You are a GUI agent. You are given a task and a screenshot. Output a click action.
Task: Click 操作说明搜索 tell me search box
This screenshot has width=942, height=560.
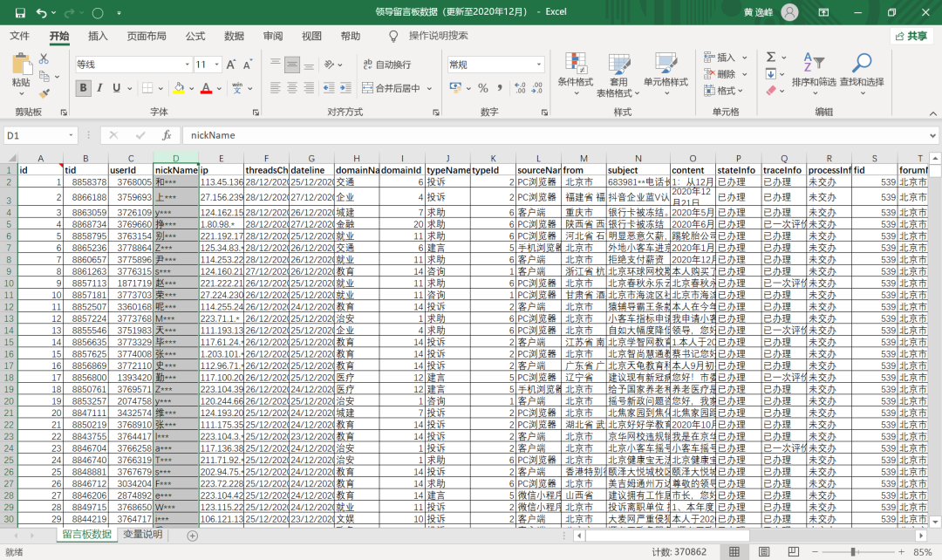(x=438, y=36)
